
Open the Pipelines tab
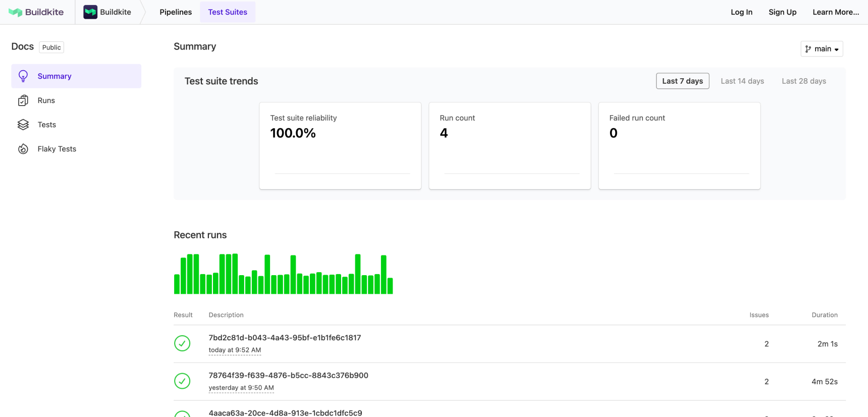coord(176,12)
